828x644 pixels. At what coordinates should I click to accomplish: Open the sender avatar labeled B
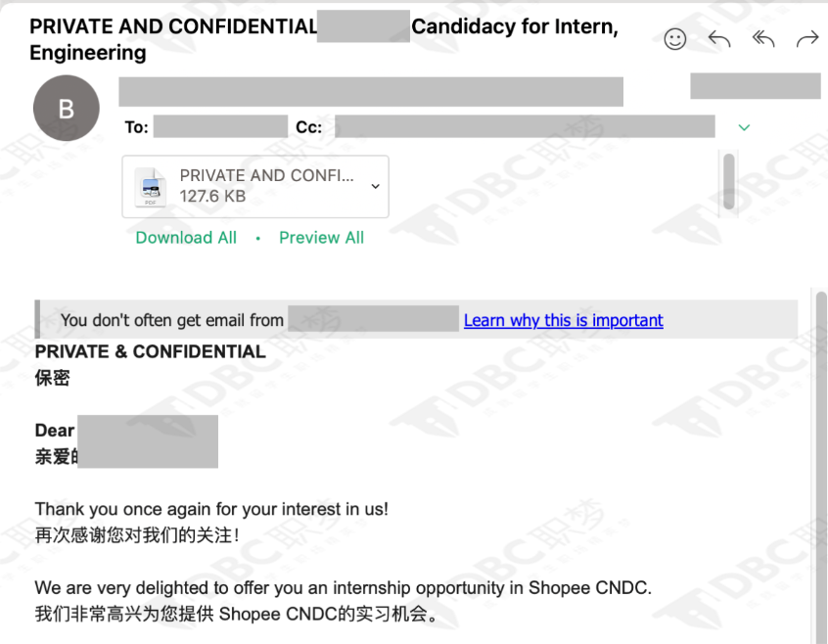coord(66,109)
